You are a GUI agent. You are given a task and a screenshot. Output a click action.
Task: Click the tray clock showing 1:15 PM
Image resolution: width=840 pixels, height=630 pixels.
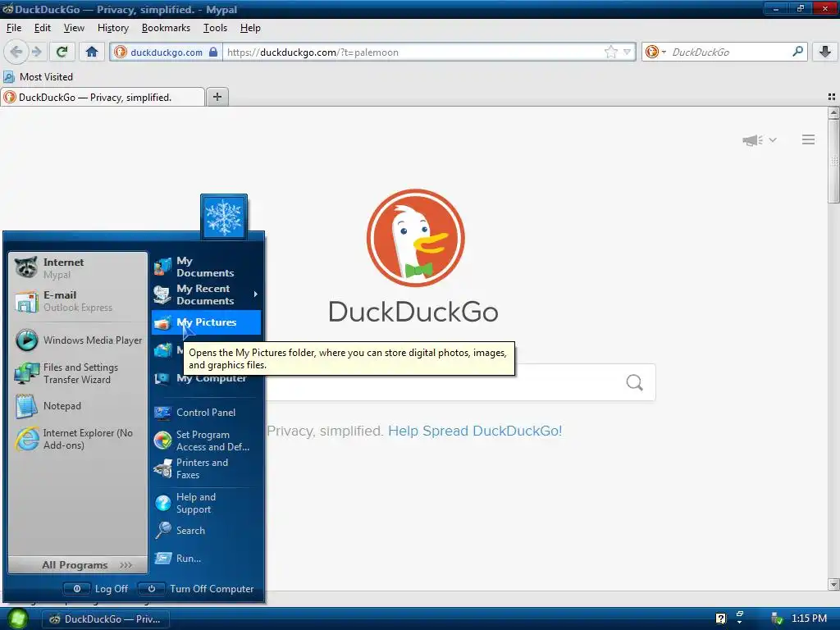coord(809,619)
